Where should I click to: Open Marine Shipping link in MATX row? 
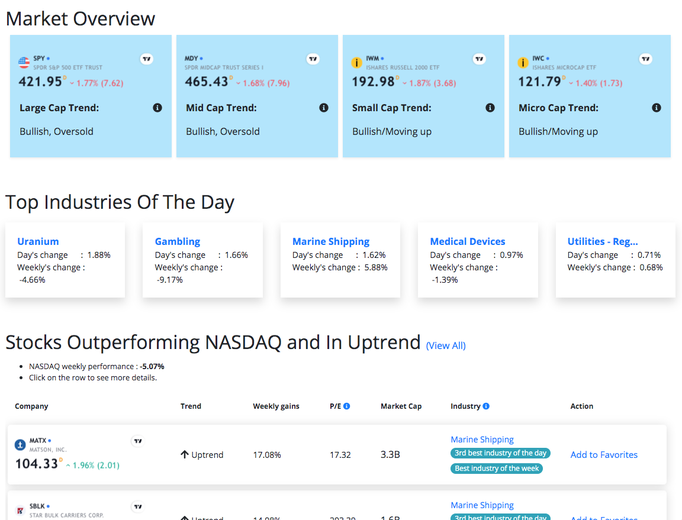click(482, 440)
